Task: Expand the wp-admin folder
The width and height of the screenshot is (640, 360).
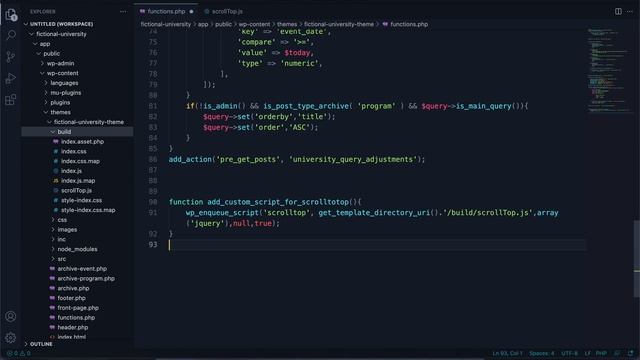Action: click(60, 63)
